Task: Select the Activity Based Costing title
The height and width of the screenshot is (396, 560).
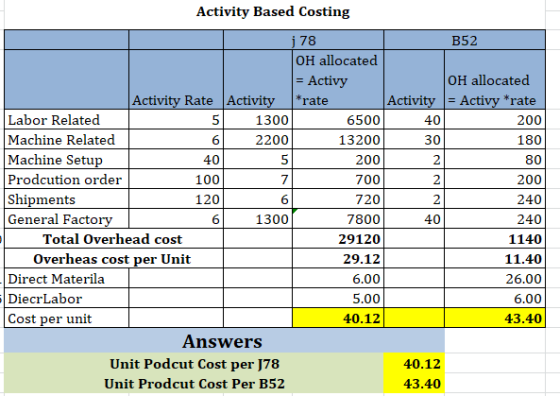Action: [273, 12]
